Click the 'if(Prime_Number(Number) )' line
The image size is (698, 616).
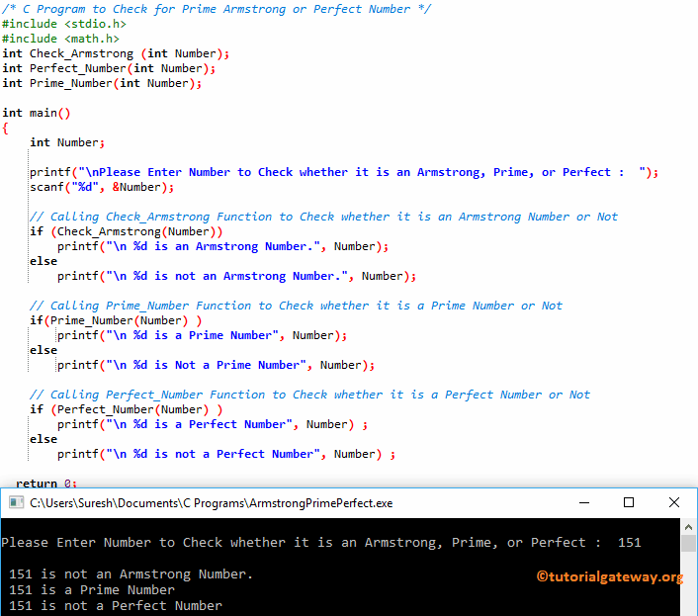tap(116, 321)
